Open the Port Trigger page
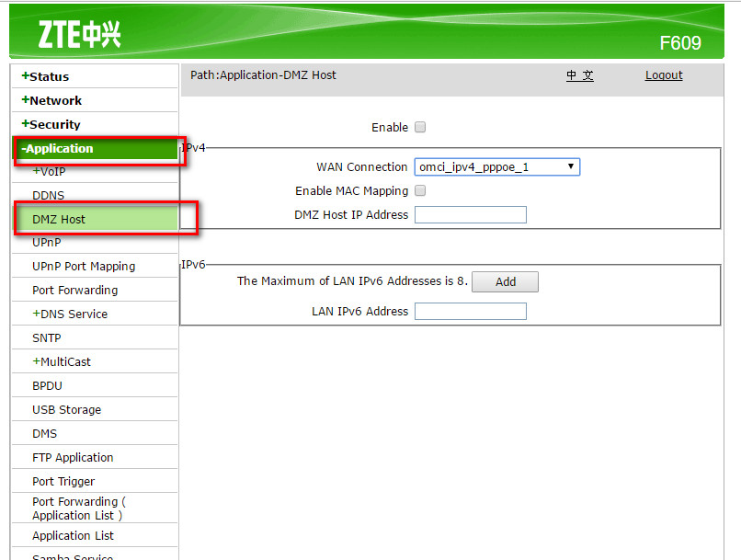The height and width of the screenshot is (560, 741). coord(63,482)
